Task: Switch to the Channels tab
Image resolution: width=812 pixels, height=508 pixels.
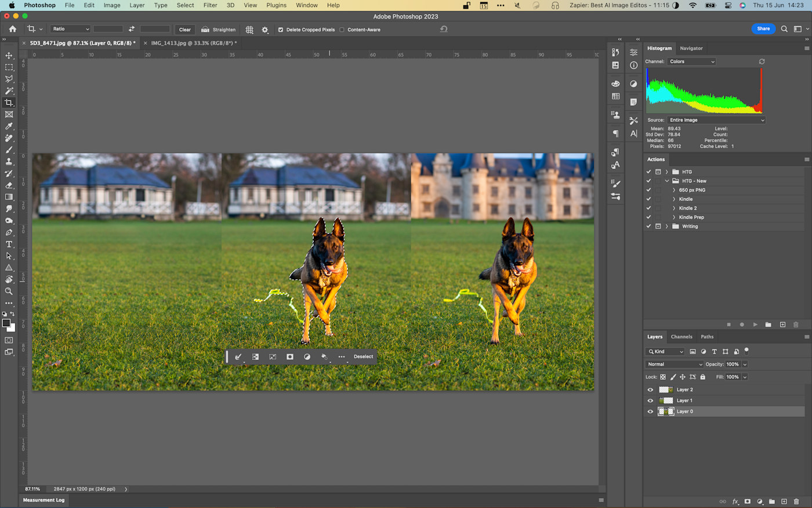Action: tap(681, 337)
